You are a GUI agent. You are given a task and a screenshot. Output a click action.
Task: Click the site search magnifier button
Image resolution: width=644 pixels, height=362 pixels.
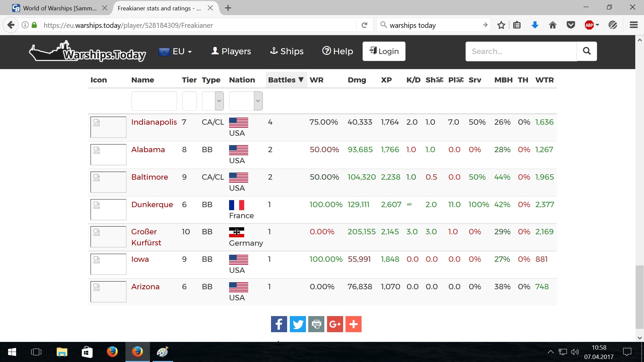[587, 51]
